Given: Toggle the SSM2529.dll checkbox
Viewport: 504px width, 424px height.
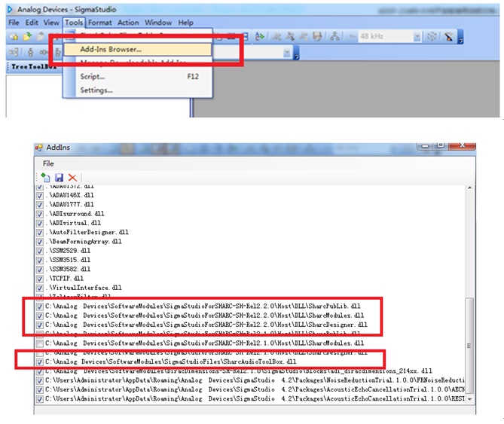Looking at the screenshot, I should tap(40, 251).
